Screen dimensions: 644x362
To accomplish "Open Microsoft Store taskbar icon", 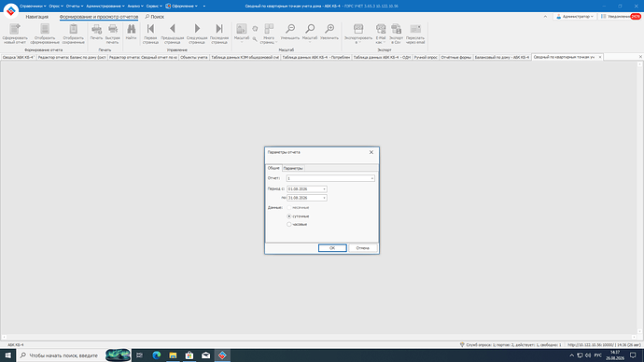I will point(189,355).
